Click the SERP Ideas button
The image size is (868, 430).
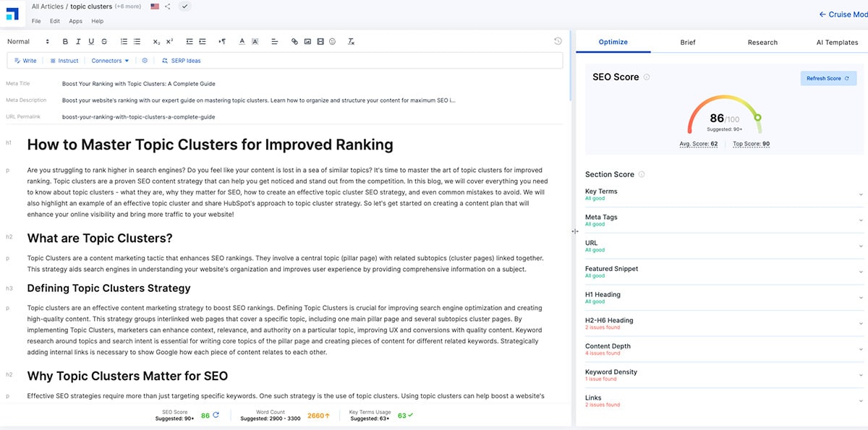tap(182, 61)
